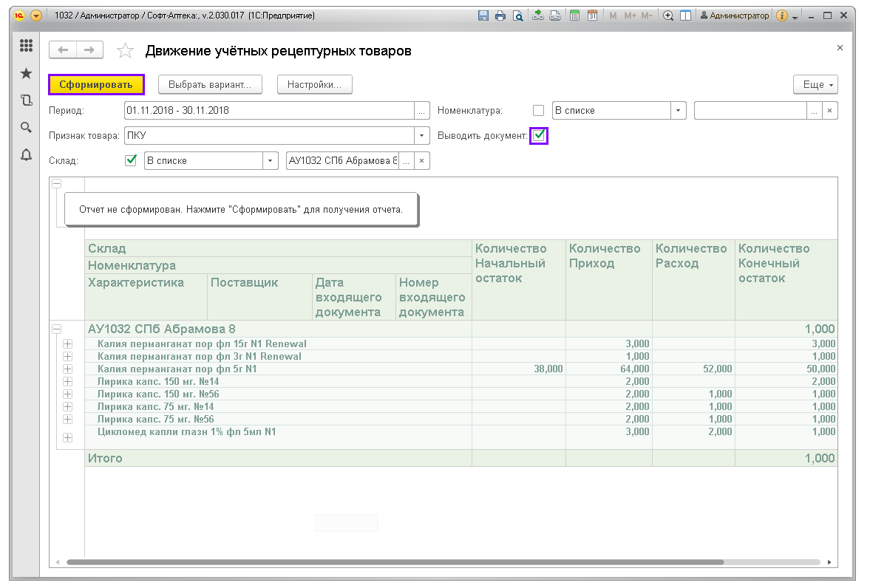Open the sections menu grid icon

click(27, 46)
